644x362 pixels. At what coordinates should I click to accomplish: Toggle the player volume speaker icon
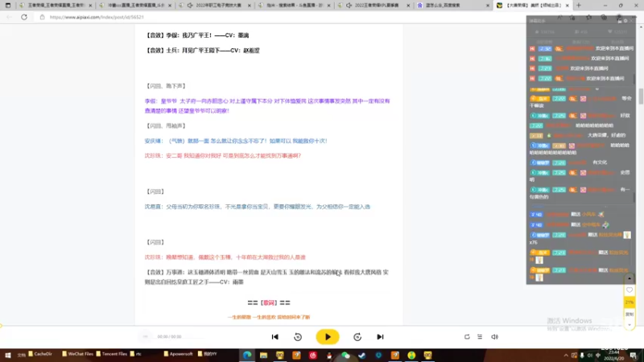(494, 337)
